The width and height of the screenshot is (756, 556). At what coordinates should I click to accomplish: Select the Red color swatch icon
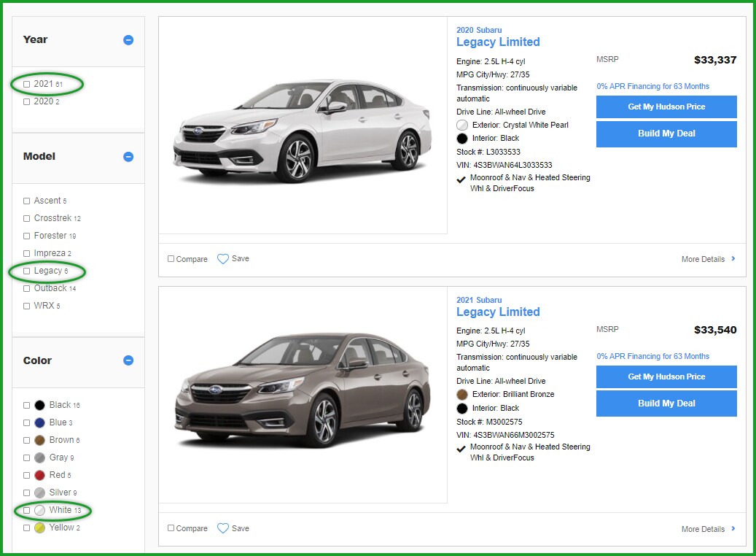point(39,475)
